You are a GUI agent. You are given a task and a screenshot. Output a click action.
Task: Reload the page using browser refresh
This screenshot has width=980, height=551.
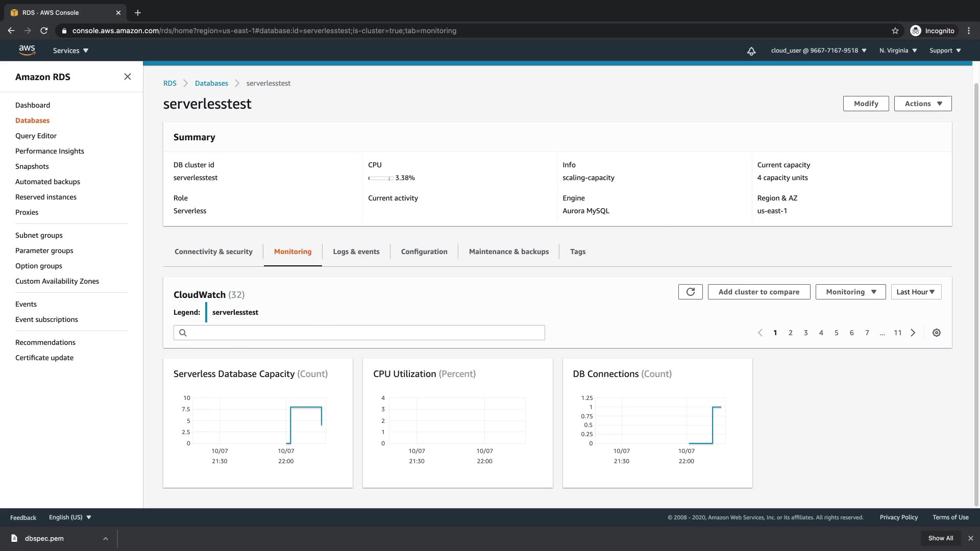click(x=44, y=31)
